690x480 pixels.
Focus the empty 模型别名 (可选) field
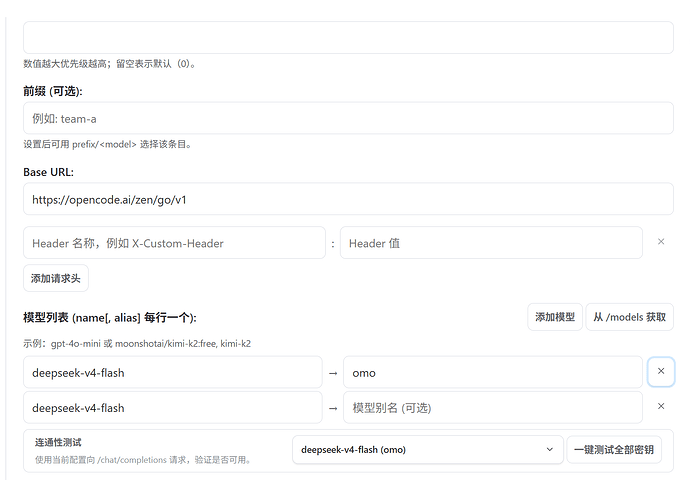tap(493, 408)
